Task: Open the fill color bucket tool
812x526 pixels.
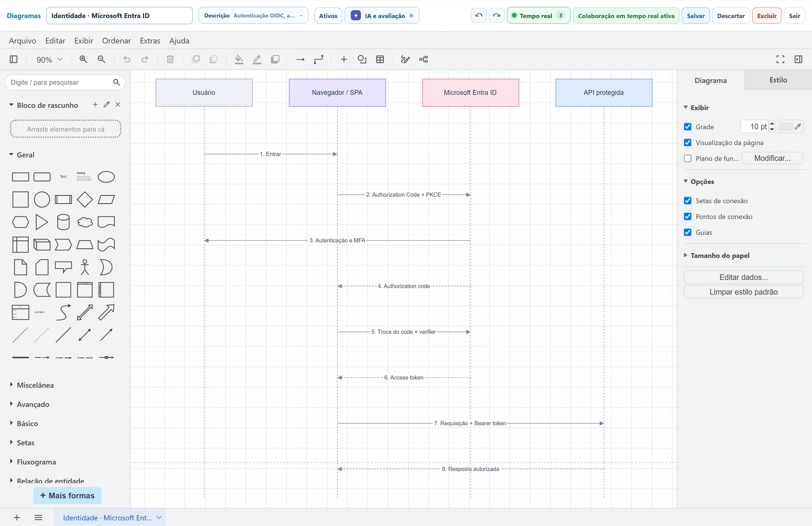Action: tap(239, 60)
